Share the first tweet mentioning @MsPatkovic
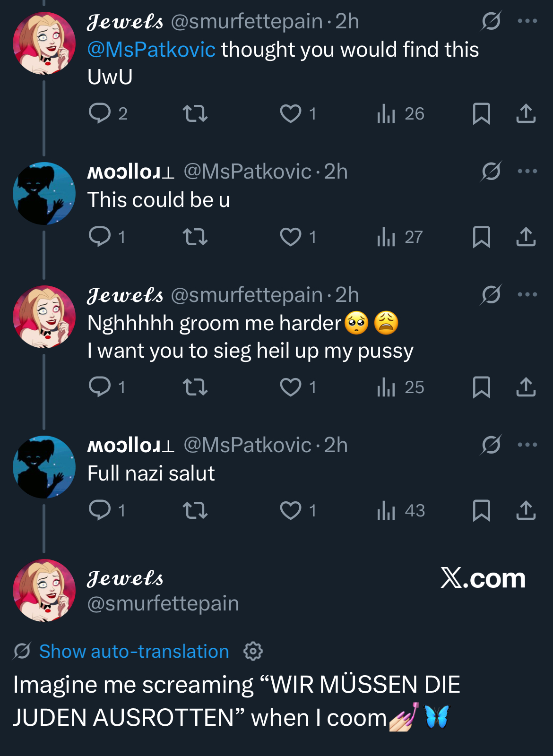553x756 pixels. click(x=526, y=113)
